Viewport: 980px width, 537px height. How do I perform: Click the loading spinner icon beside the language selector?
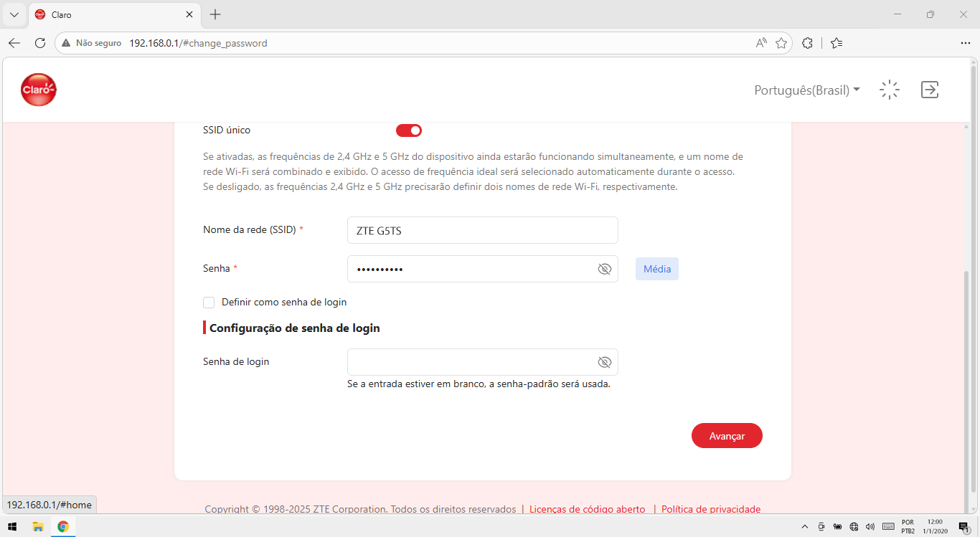[x=890, y=90]
